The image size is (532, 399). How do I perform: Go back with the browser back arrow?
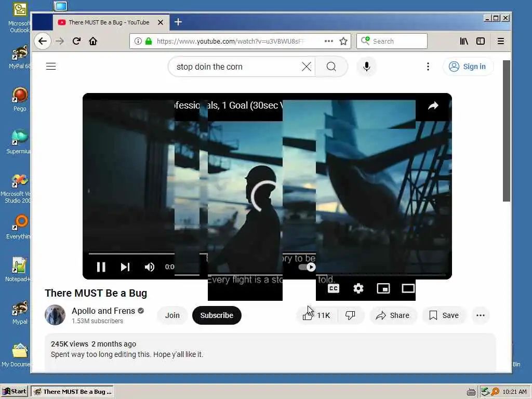(x=43, y=42)
